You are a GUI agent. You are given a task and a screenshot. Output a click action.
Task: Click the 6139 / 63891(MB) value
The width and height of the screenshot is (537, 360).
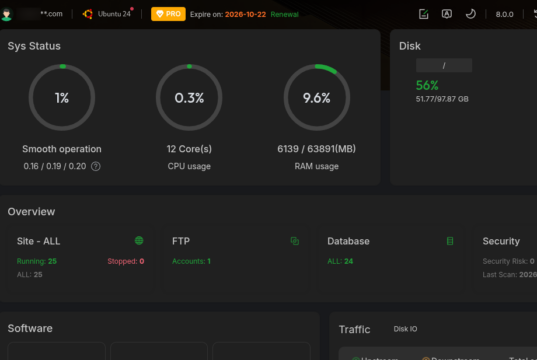click(x=316, y=149)
